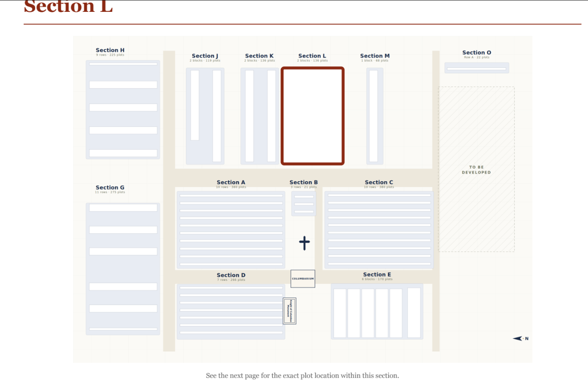The height and width of the screenshot is (383, 588).
Task: Click the Section O label
Action: coord(477,53)
